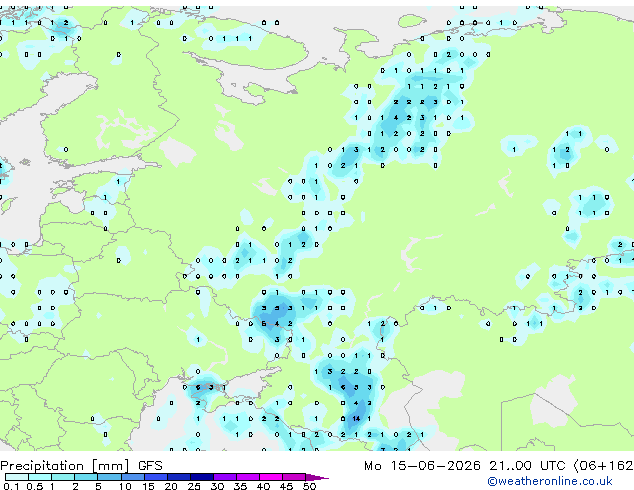Select the 1–2 mm legend swatch
The width and height of the screenshot is (634, 490).
click(63, 477)
